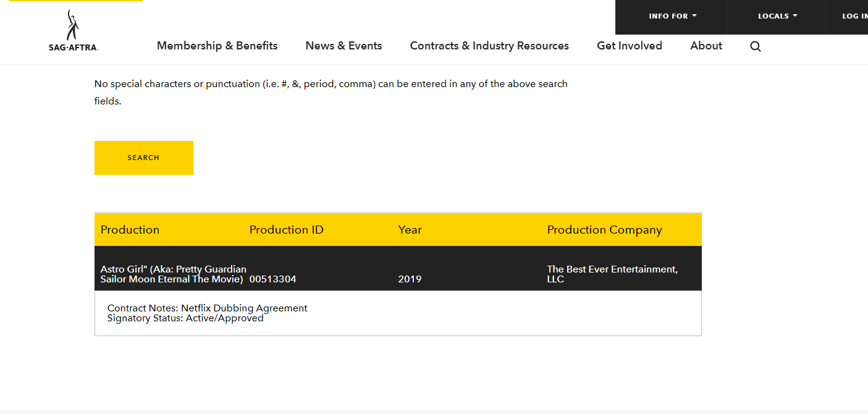This screenshot has height=414, width=868.
Task: Click the SAG-AFTRA logo
Action: tap(74, 30)
